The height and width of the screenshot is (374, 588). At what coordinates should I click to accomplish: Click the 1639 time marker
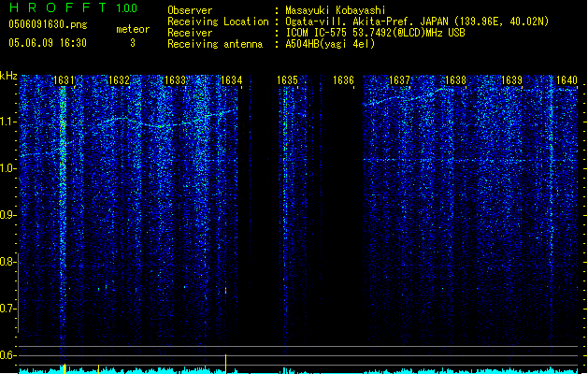pos(511,80)
